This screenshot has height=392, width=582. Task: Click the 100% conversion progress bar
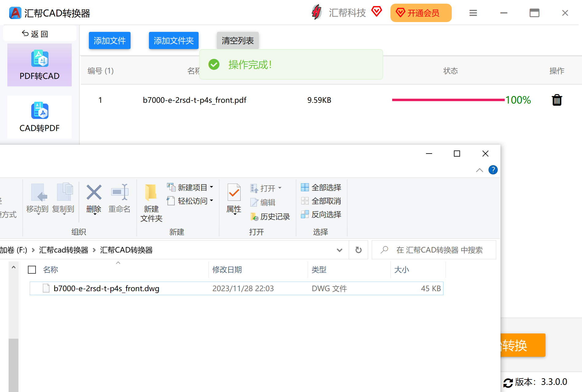point(448,100)
